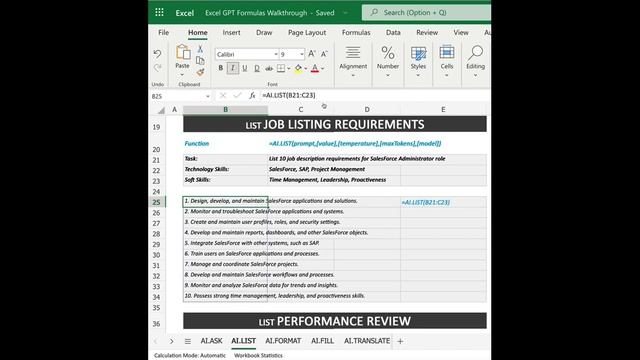The width and height of the screenshot is (640, 360).
Task: Open the View ribbon tab
Action: (x=461, y=32)
